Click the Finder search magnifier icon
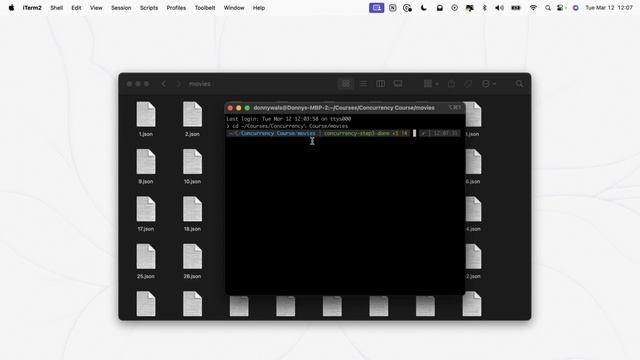 (519, 84)
